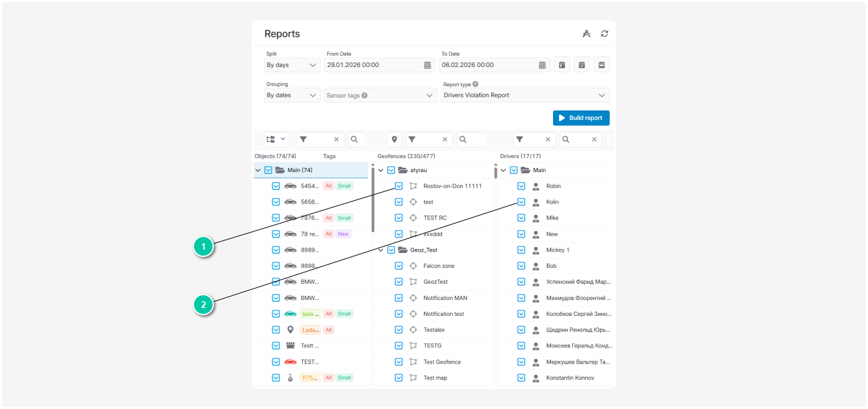The width and height of the screenshot is (868, 409).
Task: Select the Falcon zone geofence item
Action: click(x=439, y=266)
